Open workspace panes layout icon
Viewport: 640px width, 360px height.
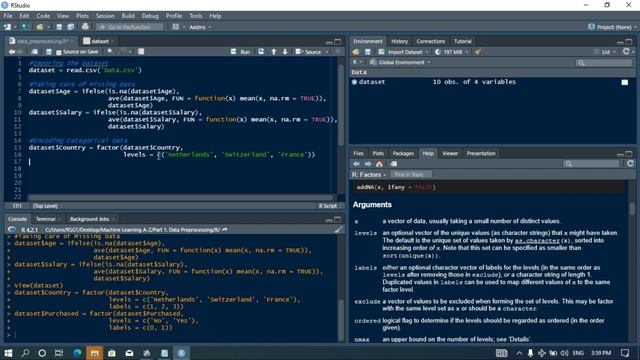176,27
